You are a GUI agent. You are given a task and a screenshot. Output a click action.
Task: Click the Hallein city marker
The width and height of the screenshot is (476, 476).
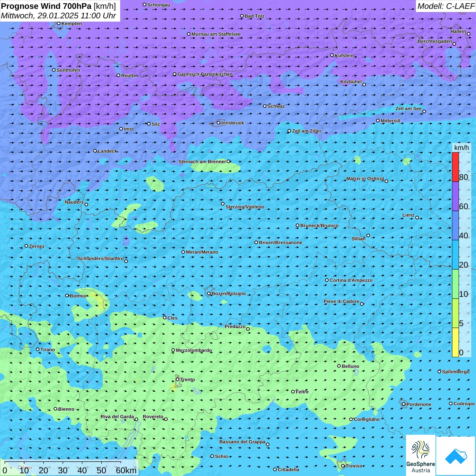469,34
